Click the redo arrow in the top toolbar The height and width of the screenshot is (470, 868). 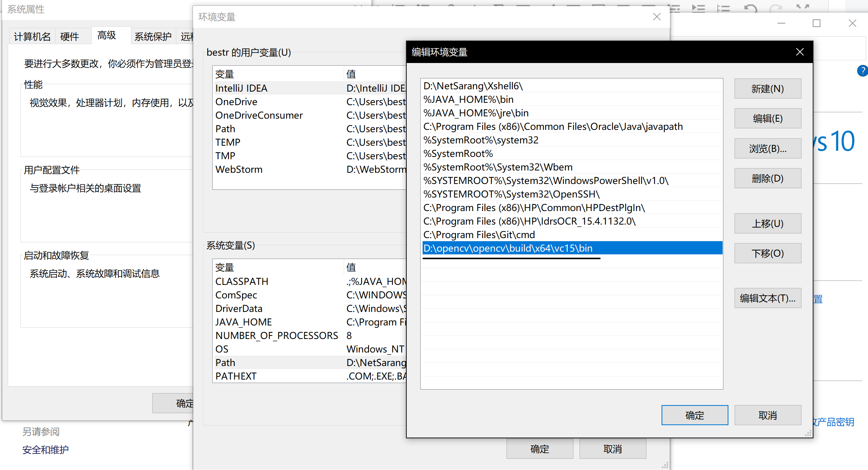776,8
